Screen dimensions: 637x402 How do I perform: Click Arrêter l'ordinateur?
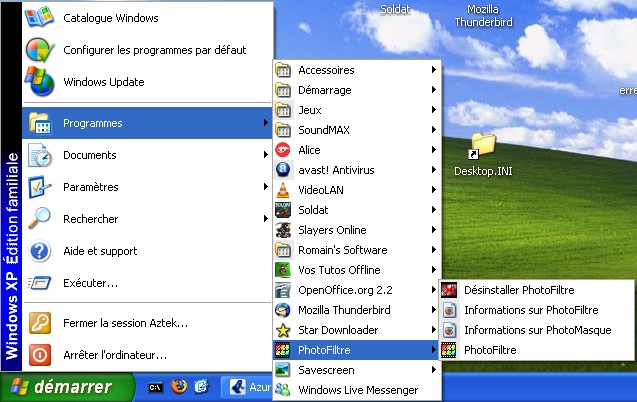pos(114,354)
